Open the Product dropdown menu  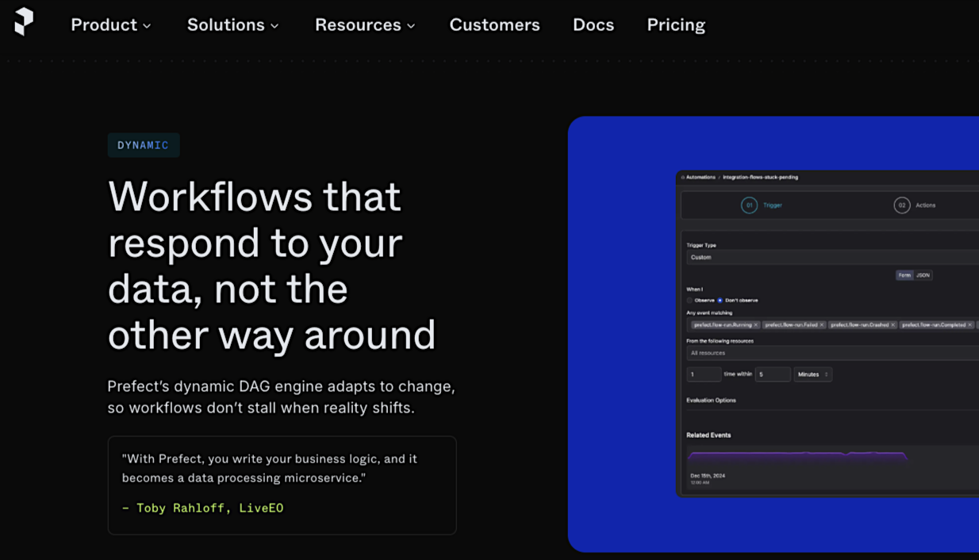click(110, 25)
